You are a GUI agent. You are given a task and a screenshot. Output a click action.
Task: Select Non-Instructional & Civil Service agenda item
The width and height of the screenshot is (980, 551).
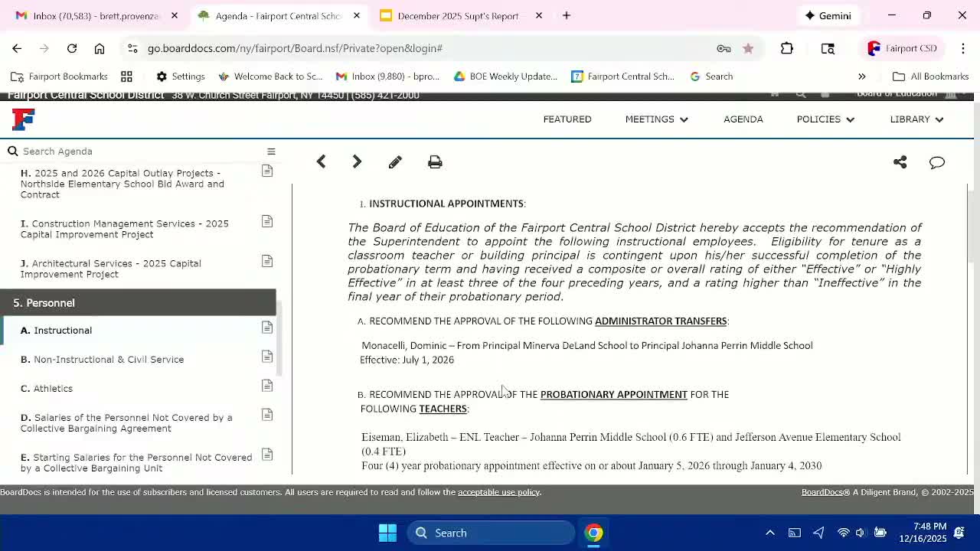coord(109,360)
